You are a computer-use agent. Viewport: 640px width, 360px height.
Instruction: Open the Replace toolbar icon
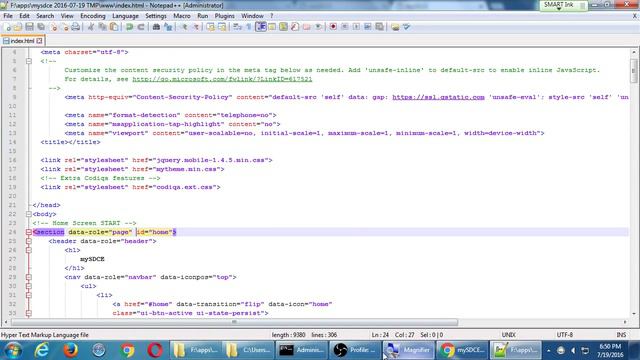[x=168, y=27]
